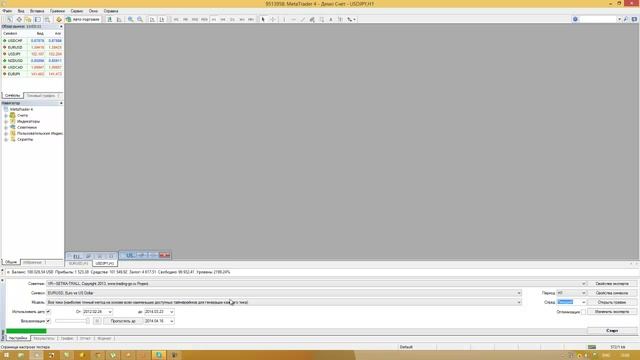The image size is (640, 360).
Task: Expand the Счета node in Navigator
Action: pyautogui.click(x=6, y=116)
